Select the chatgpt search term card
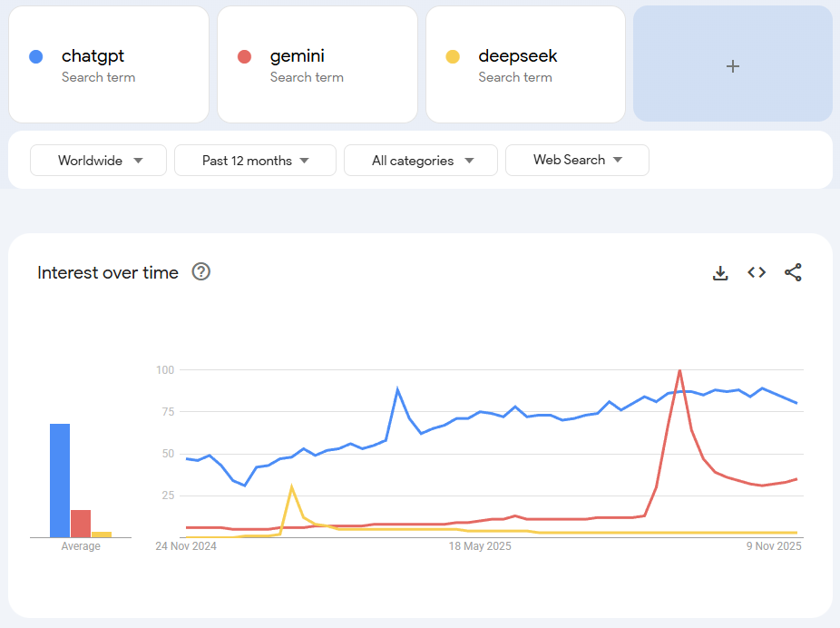Viewport: 840px width, 628px height. tap(109, 64)
